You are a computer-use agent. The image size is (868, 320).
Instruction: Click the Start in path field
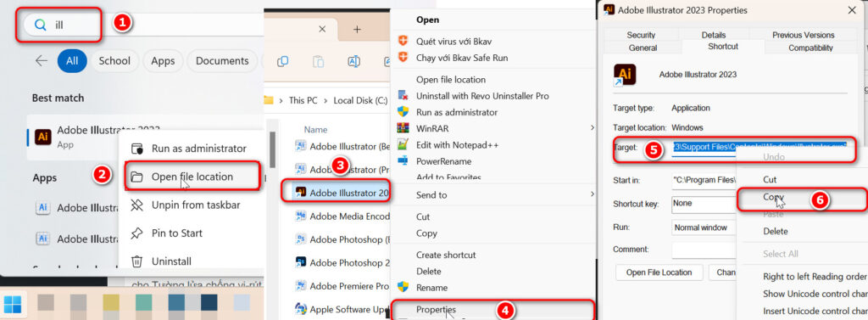(x=704, y=180)
